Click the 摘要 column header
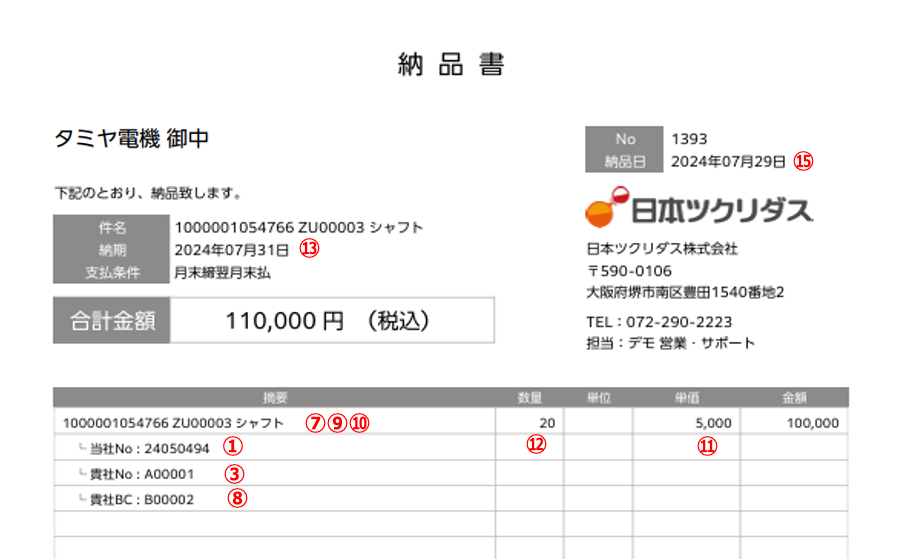Viewport: 902px width, 559px height. (x=275, y=397)
